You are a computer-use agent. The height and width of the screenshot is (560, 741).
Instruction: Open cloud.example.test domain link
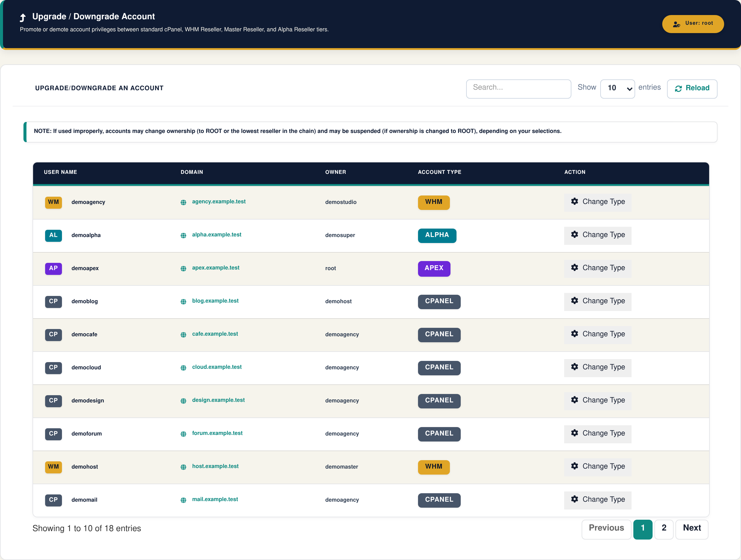point(217,367)
